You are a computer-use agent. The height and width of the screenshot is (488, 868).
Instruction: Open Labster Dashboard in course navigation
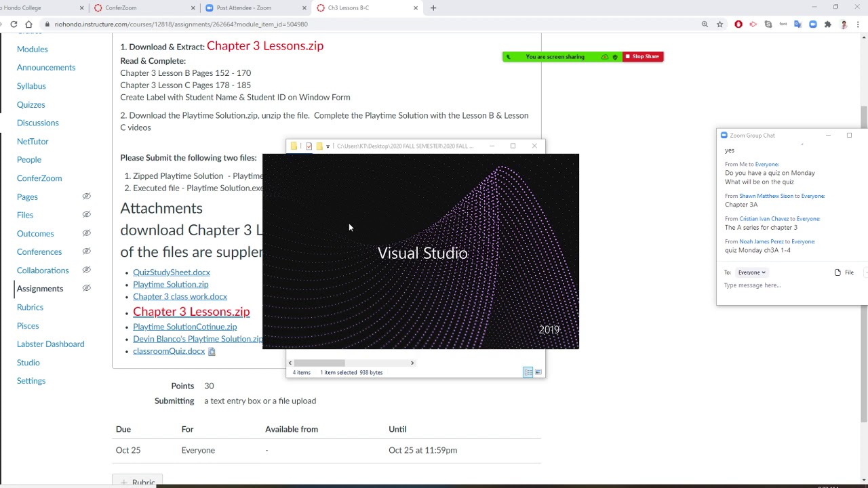[x=50, y=344]
